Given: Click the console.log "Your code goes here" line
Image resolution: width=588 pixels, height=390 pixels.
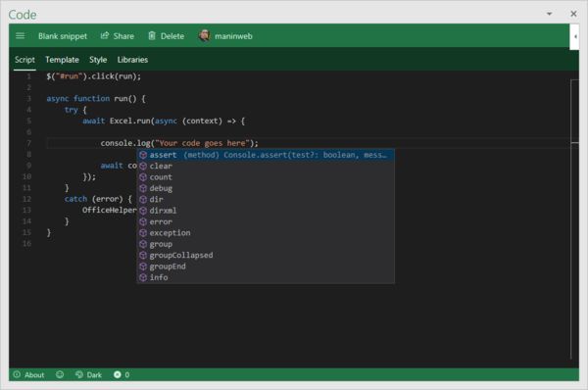Looking at the screenshot, I should click(179, 143).
